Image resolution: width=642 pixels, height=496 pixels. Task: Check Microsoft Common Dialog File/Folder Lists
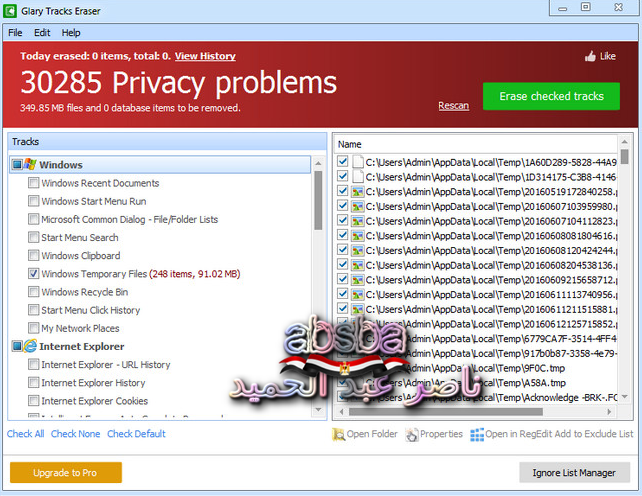pyautogui.click(x=34, y=219)
